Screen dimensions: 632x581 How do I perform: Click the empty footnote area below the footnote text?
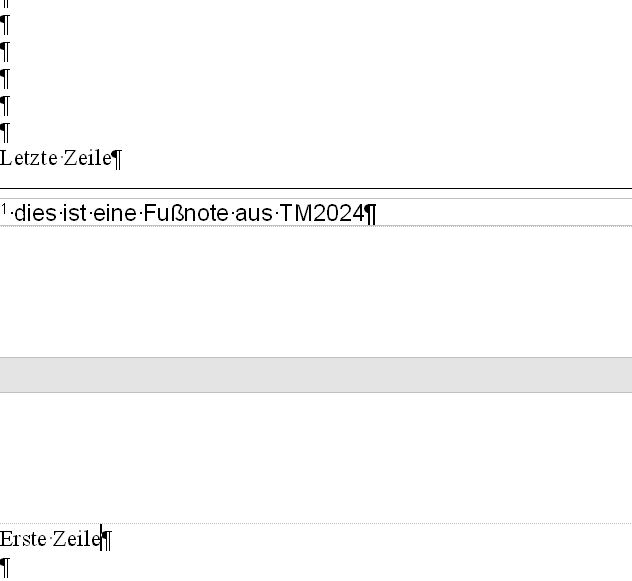coord(316,290)
